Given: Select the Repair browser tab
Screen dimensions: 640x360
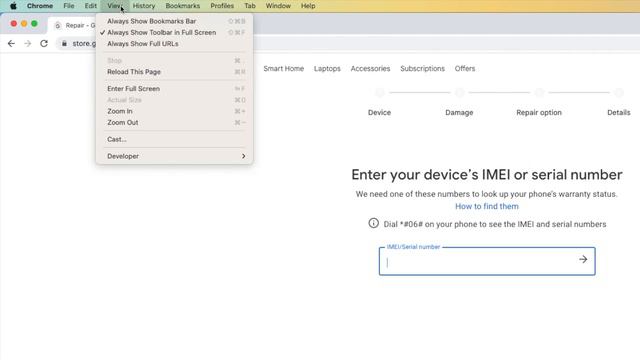Looking at the screenshot, I should click(x=73, y=25).
